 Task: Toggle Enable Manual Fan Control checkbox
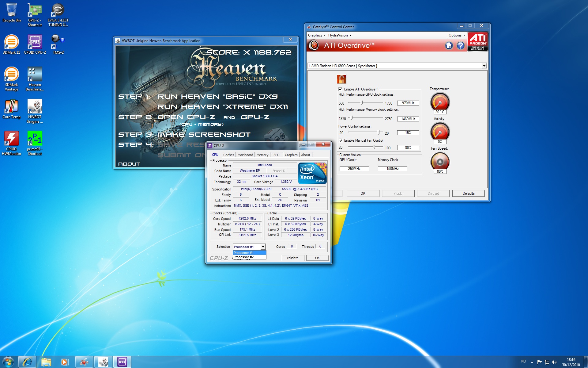click(340, 140)
